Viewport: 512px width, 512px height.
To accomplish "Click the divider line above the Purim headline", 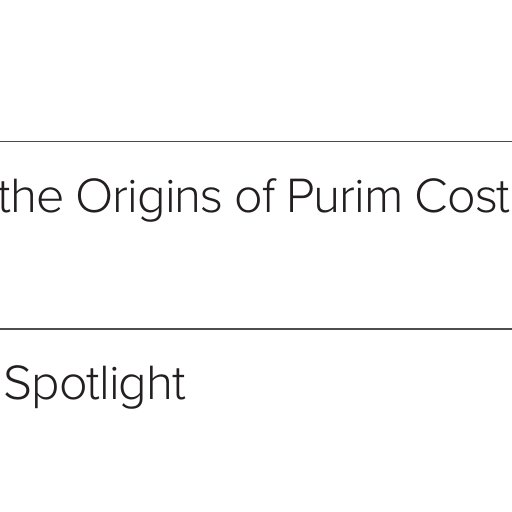I will 256,142.
